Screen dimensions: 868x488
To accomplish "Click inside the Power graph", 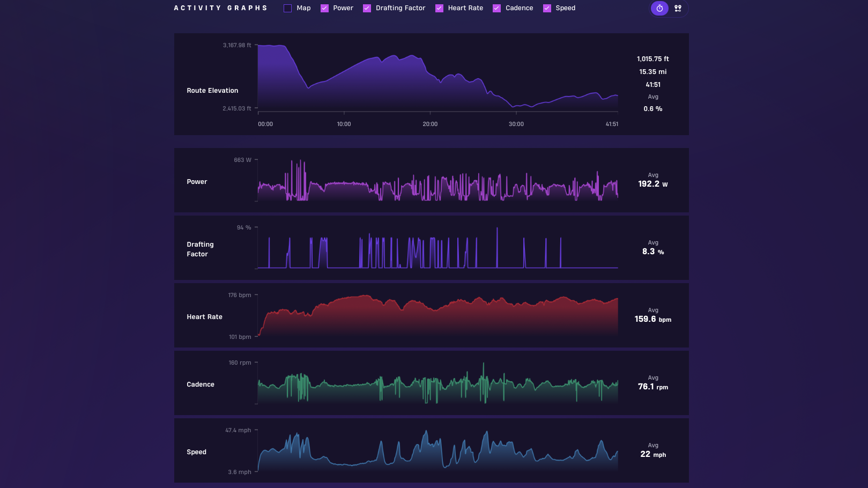I will tap(438, 180).
